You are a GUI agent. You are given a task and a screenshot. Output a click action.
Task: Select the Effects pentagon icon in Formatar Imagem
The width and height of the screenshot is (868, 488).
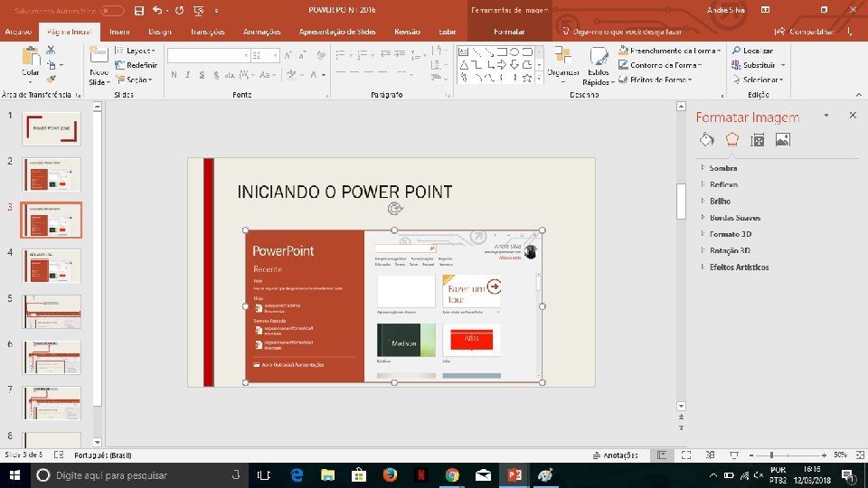pos(732,139)
